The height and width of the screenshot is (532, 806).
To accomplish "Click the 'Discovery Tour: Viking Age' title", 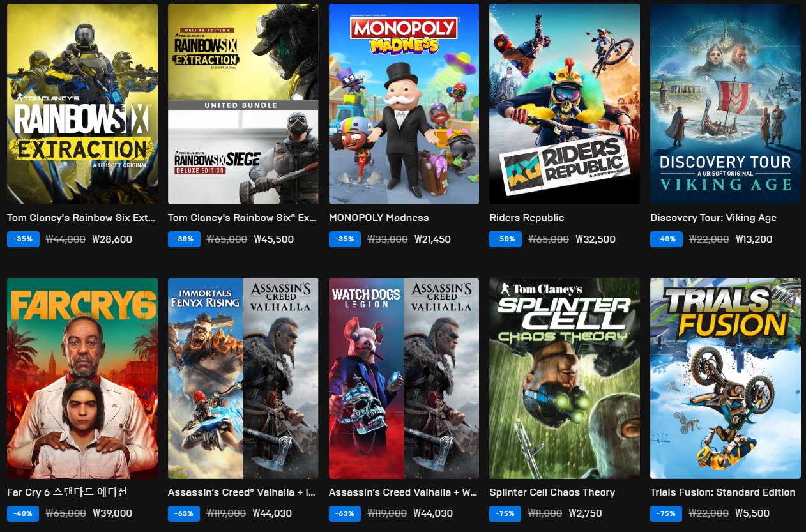I will click(713, 218).
